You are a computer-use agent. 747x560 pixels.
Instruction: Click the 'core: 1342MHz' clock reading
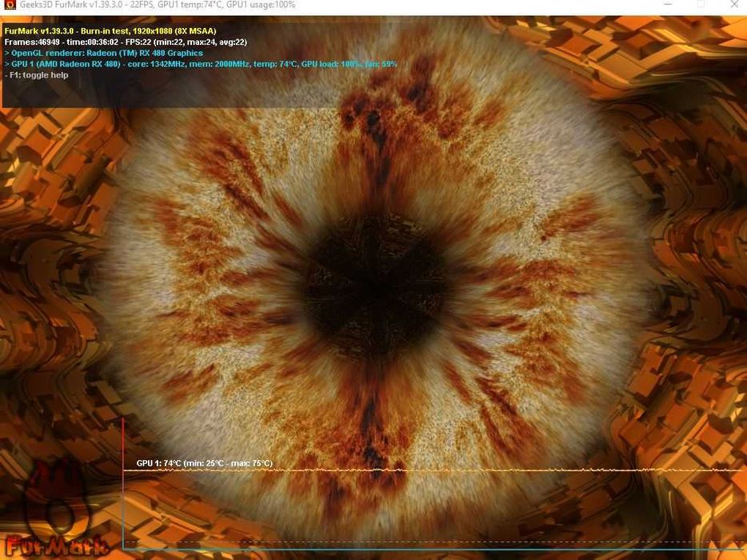[x=156, y=64]
